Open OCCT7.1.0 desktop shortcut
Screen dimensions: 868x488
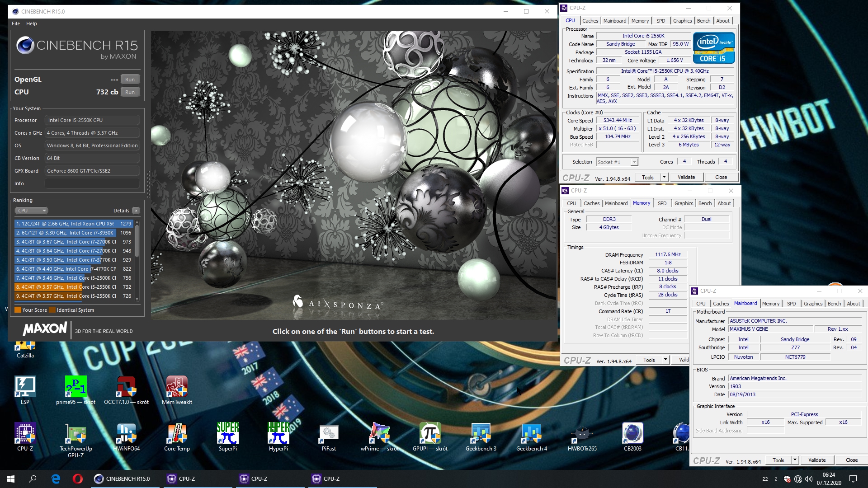pos(126,390)
